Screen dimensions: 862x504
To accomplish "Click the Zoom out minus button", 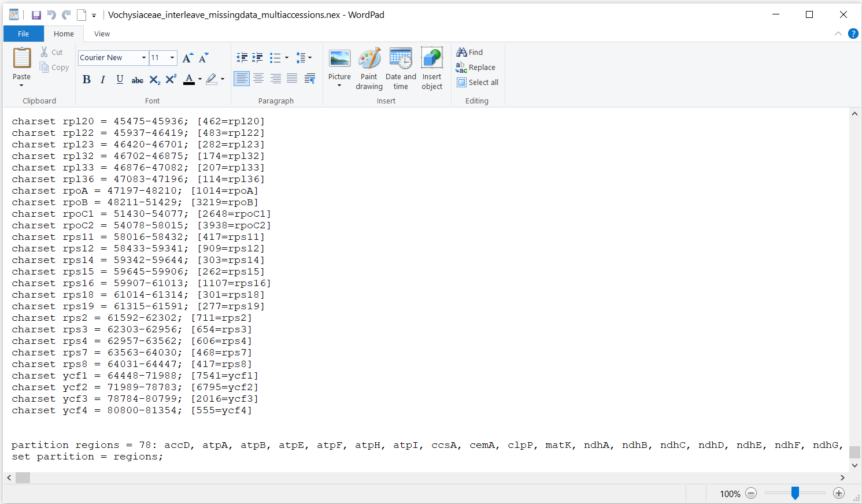I will point(751,493).
